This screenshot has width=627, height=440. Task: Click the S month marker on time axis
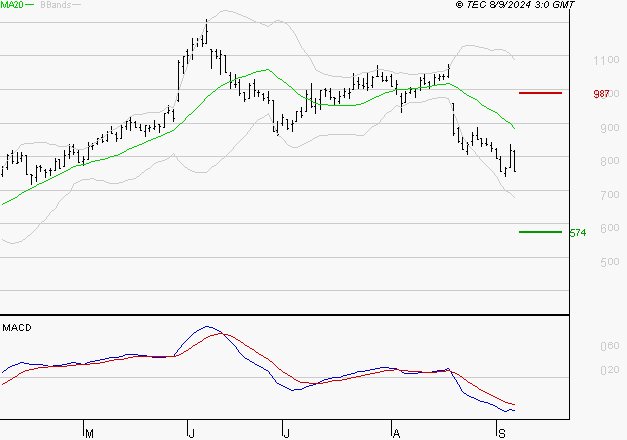coord(501,433)
